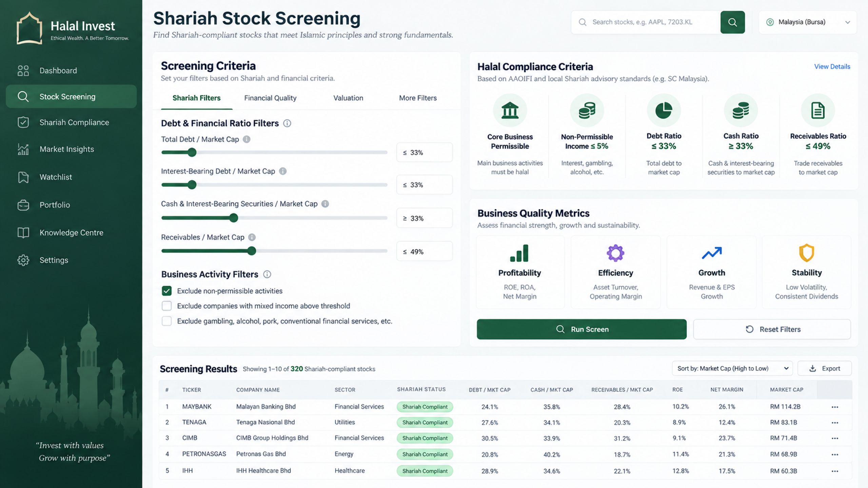Image resolution: width=868 pixels, height=488 pixels.
Task: Open the Dashboard sidebar item
Action: tap(71, 70)
